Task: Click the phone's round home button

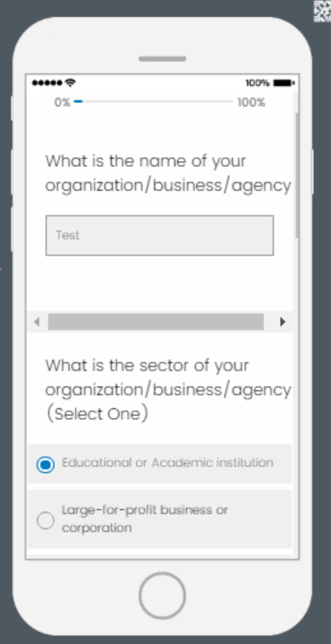Action: pyautogui.click(x=162, y=595)
